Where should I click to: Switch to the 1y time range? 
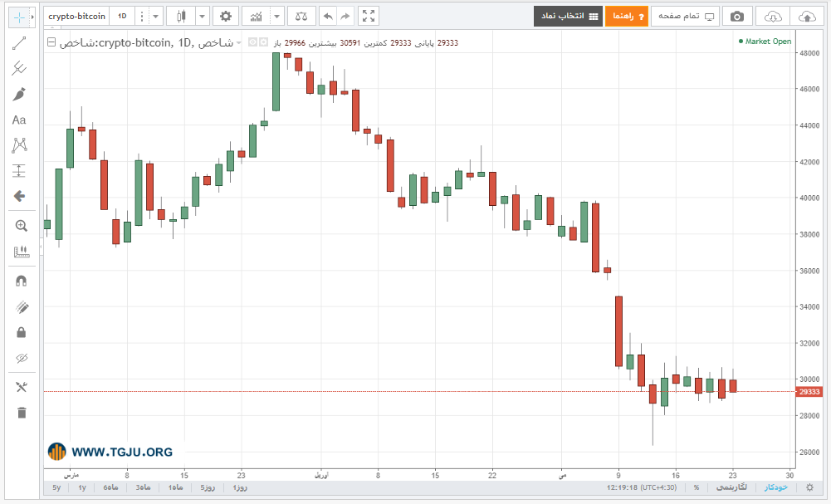pos(82,487)
